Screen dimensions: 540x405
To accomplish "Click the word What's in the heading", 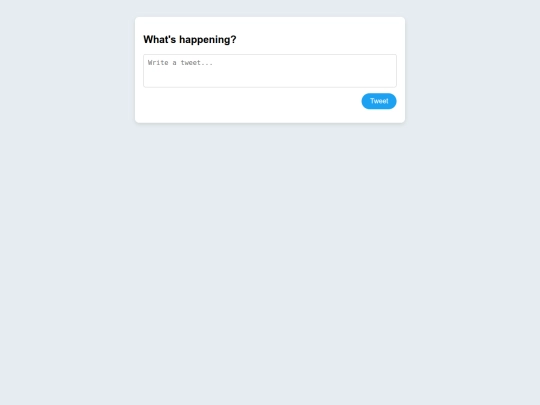I will tap(159, 40).
